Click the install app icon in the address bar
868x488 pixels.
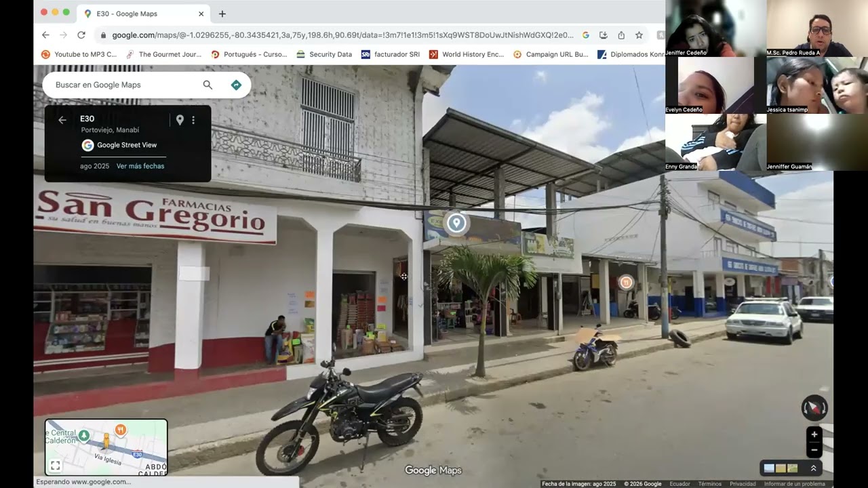pyautogui.click(x=604, y=35)
